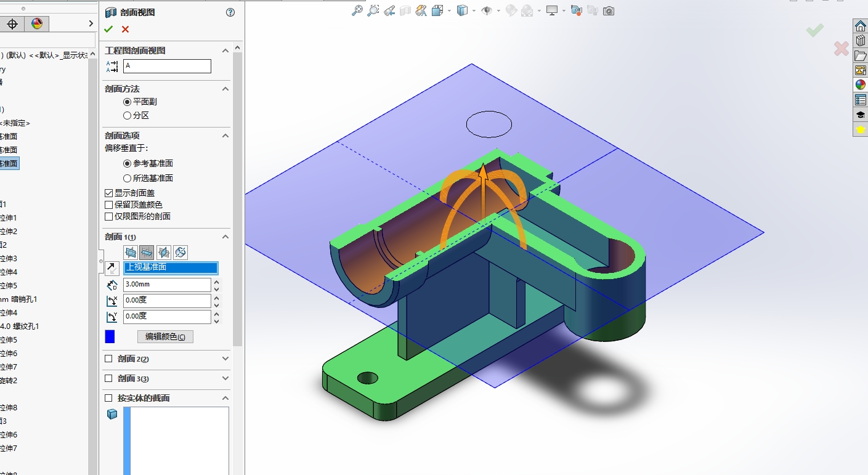The height and width of the screenshot is (475, 868).
Task: Expand the 剖面 3 section chevron
Action: pyautogui.click(x=225, y=378)
